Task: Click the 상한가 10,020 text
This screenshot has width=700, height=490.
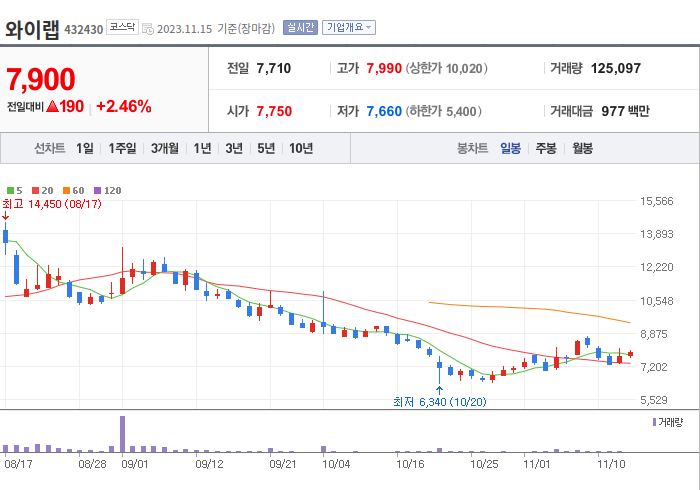Action: (446, 68)
